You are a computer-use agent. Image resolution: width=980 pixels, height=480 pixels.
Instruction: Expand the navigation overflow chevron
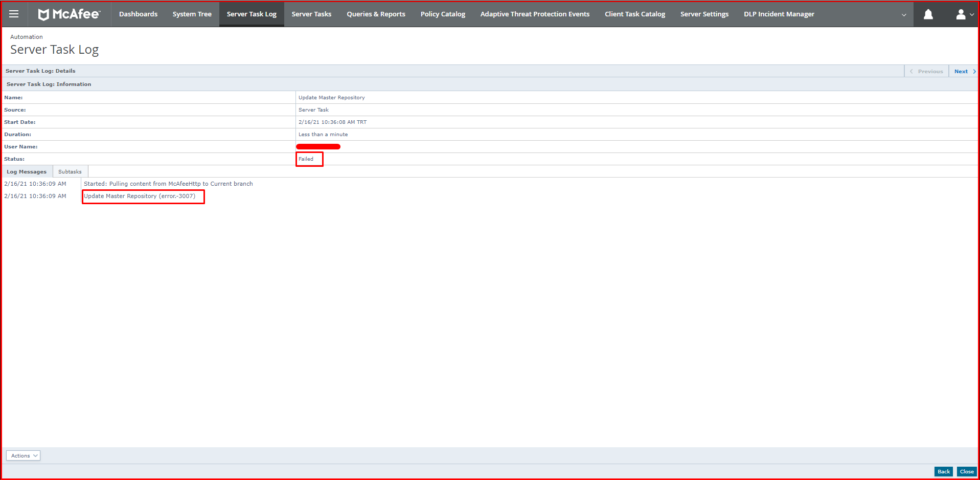(x=904, y=15)
